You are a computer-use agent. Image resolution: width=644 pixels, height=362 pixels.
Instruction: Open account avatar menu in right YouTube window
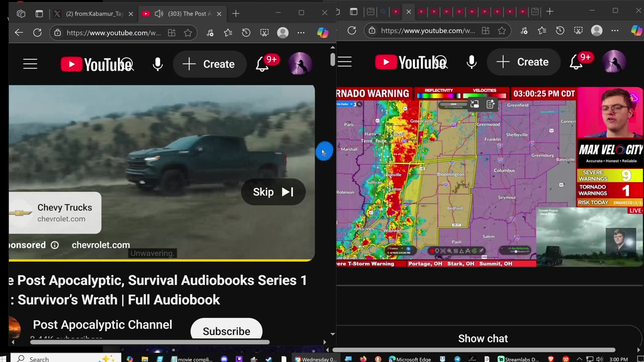coord(614,62)
